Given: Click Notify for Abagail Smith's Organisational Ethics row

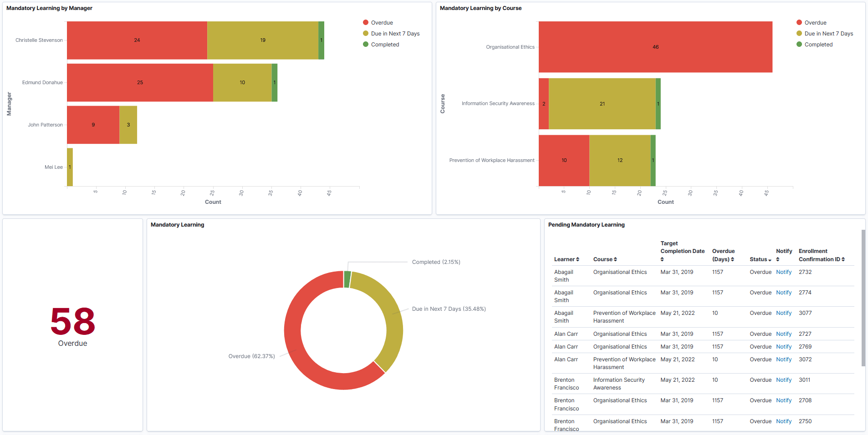Looking at the screenshot, I should tap(784, 272).
